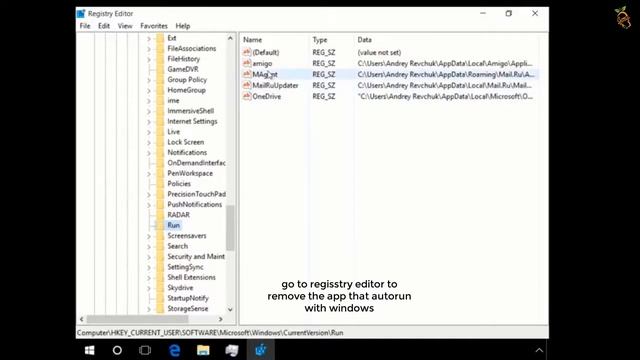
Task: Open the Help menu
Action: pyautogui.click(x=183, y=26)
